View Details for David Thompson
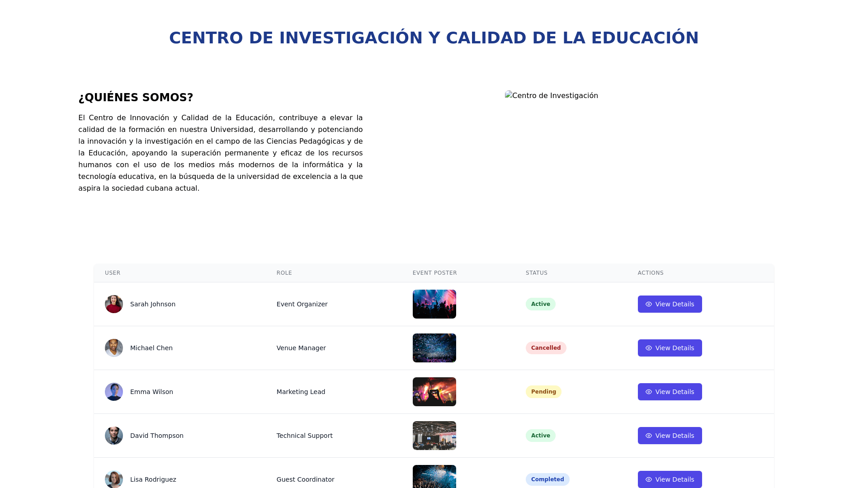Image resolution: width=868 pixels, height=488 pixels. [670, 436]
